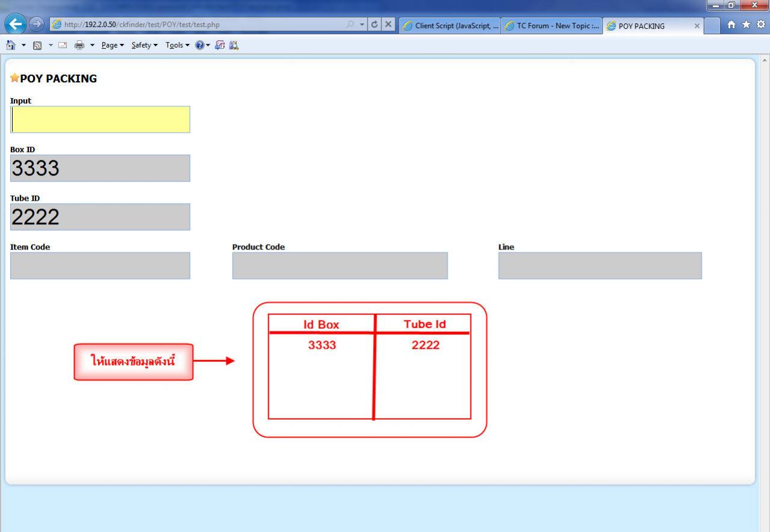Open the Safety menu
Image resolution: width=770 pixels, height=532 pixels.
(x=144, y=45)
